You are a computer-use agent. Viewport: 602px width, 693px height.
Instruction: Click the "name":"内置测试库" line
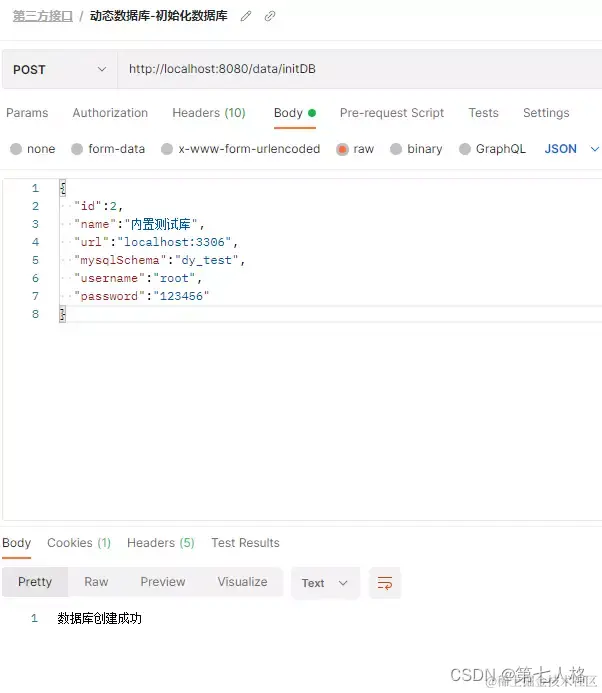point(139,224)
